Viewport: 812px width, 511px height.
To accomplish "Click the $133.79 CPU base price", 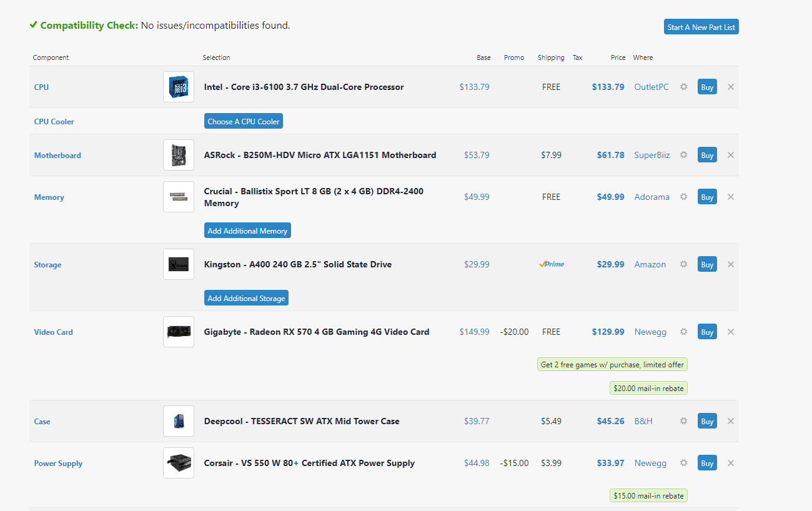I will pyautogui.click(x=475, y=87).
